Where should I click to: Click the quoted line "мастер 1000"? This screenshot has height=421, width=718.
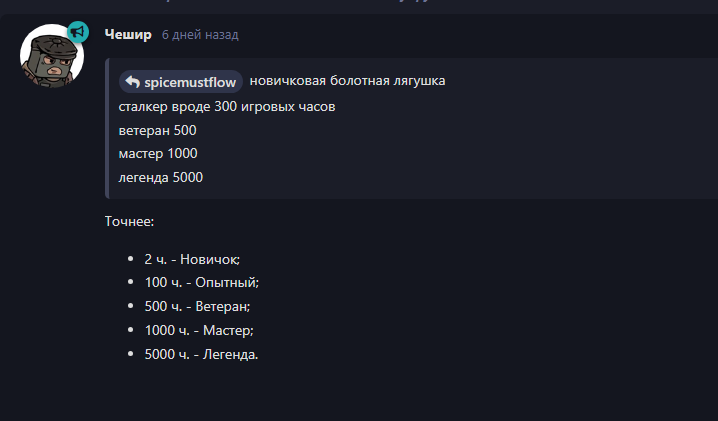tap(158, 154)
